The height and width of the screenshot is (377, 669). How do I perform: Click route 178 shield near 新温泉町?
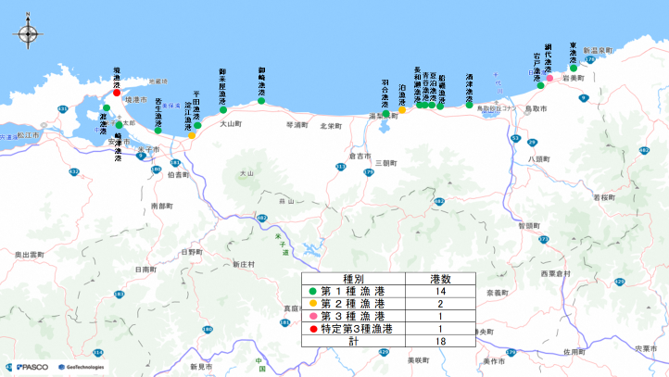590,60
